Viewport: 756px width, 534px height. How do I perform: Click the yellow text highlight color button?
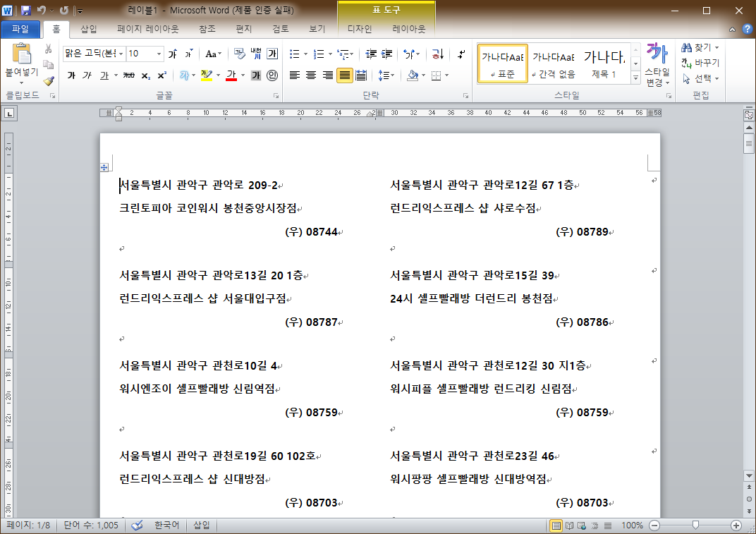[207, 75]
